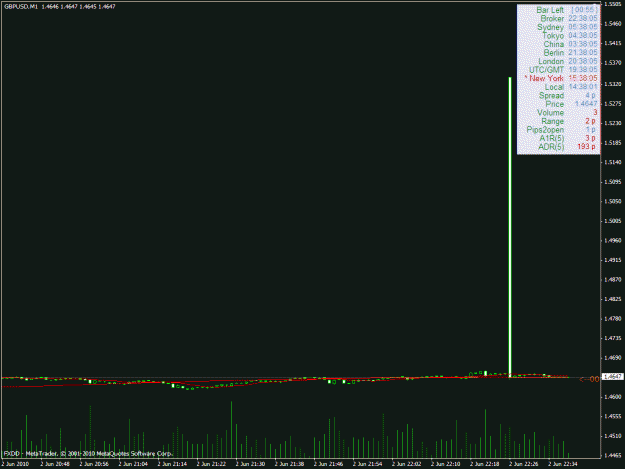Viewport: 625px width, 469px height.
Task: Click the 1.4960 price axis label
Action: (x=613, y=241)
